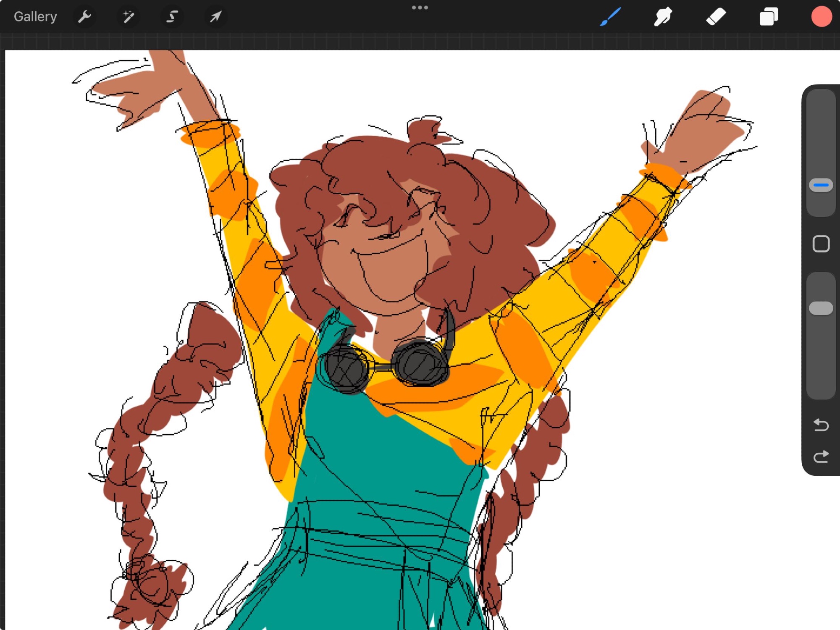This screenshot has width=840, height=630.
Task: Activate the Selection S-shaped tool
Action: (172, 17)
